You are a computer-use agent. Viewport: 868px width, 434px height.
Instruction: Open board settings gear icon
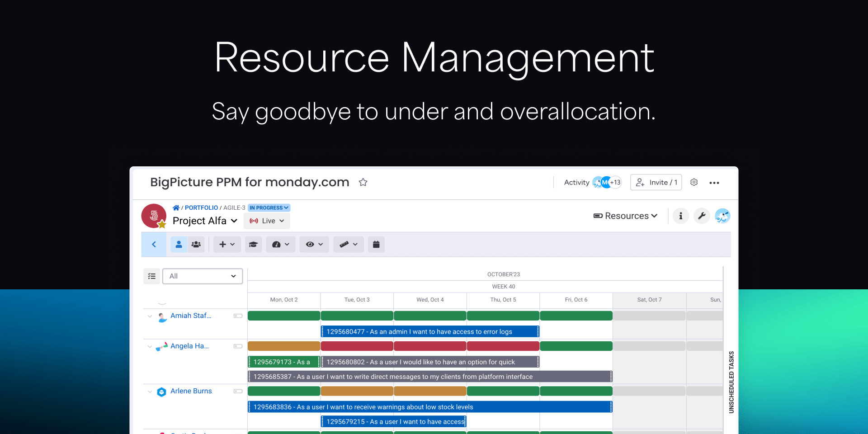click(694, 182)
